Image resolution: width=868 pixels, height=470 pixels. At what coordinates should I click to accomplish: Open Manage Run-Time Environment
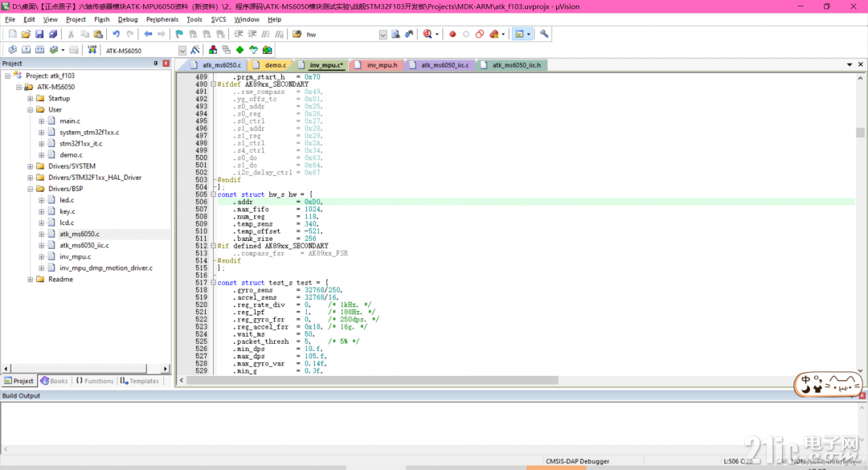[240, 50]
